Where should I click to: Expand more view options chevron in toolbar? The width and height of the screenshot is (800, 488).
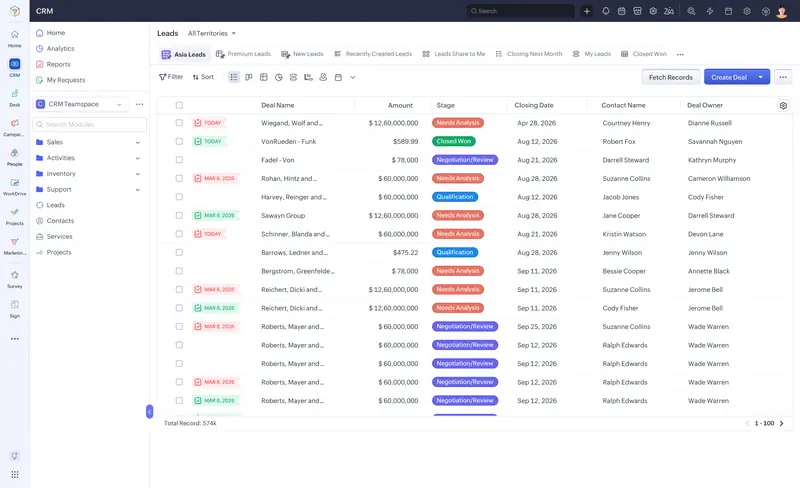[x=353, y=78]
